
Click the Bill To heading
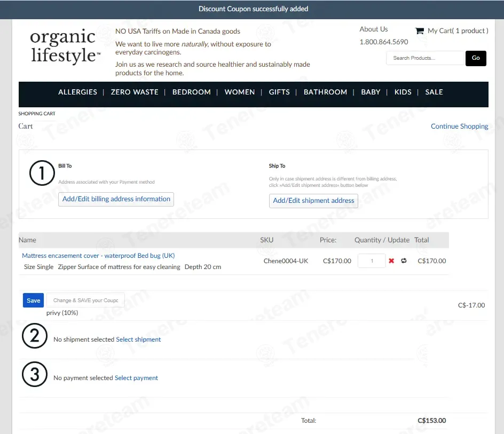point(65,166)
